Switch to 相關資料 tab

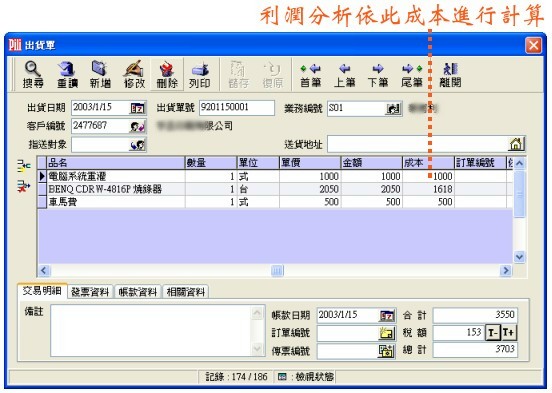(x=186, y=292)
